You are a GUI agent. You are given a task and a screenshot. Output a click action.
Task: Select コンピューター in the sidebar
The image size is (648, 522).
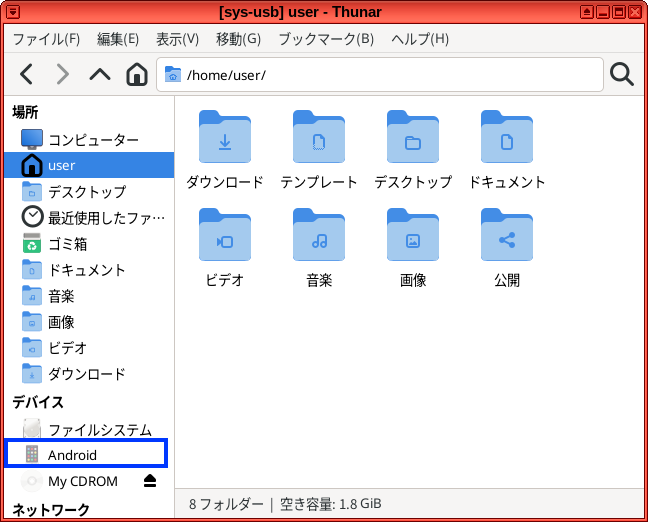tap(89, 139)
